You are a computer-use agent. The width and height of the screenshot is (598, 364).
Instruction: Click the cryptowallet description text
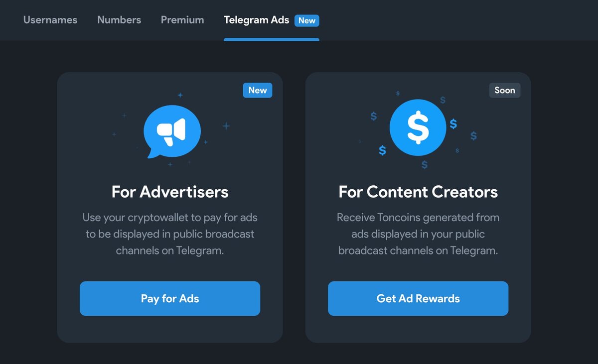[170, 234]
